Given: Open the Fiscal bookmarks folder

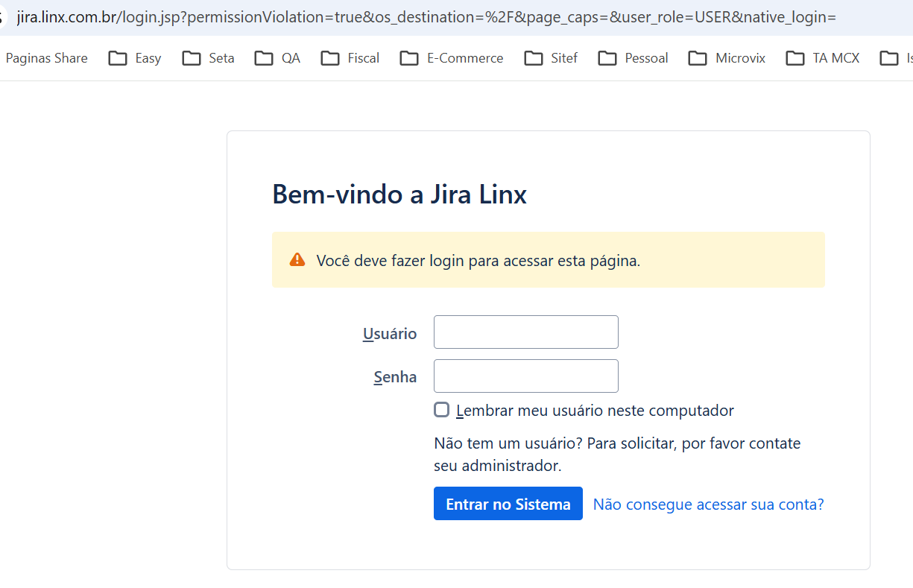Looking at the screenshot, I should [x=350, y=58].
